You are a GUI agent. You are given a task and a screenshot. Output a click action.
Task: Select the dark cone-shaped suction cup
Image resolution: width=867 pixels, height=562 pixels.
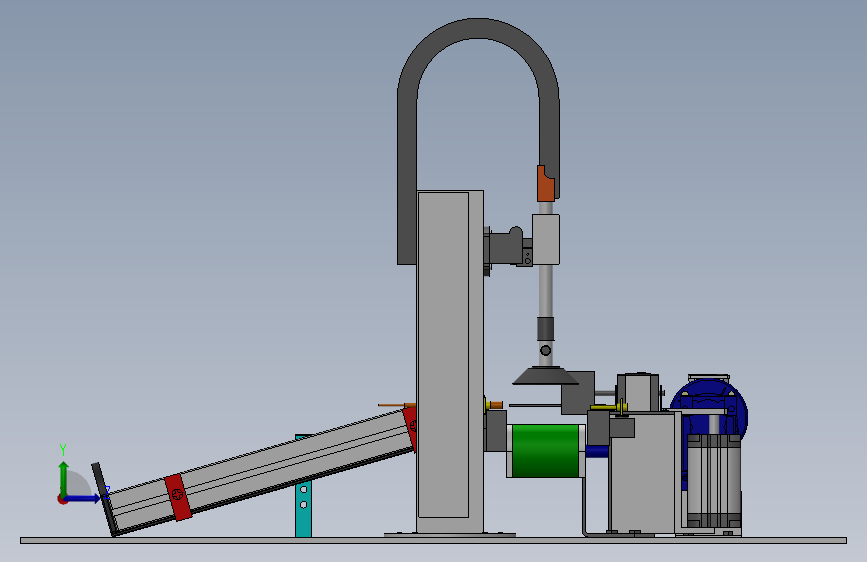pos(545,376)
